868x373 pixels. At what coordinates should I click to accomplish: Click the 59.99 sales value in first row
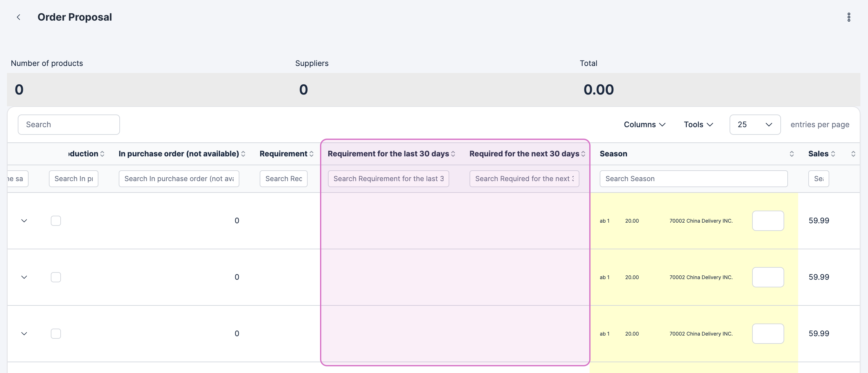tap(819, 221)
